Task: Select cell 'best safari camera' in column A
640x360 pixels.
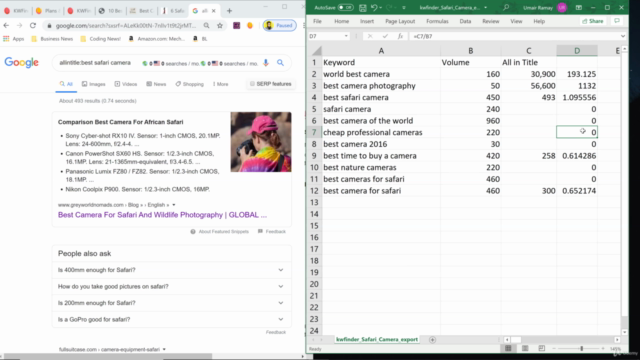Action: click(381, 98)
